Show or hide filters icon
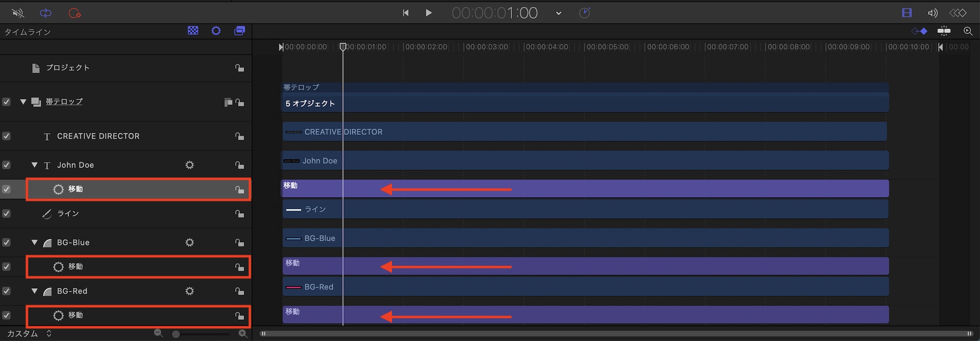The width and height of the screenshot is (980, 341). pyautogui.click(x=240, y=31)
